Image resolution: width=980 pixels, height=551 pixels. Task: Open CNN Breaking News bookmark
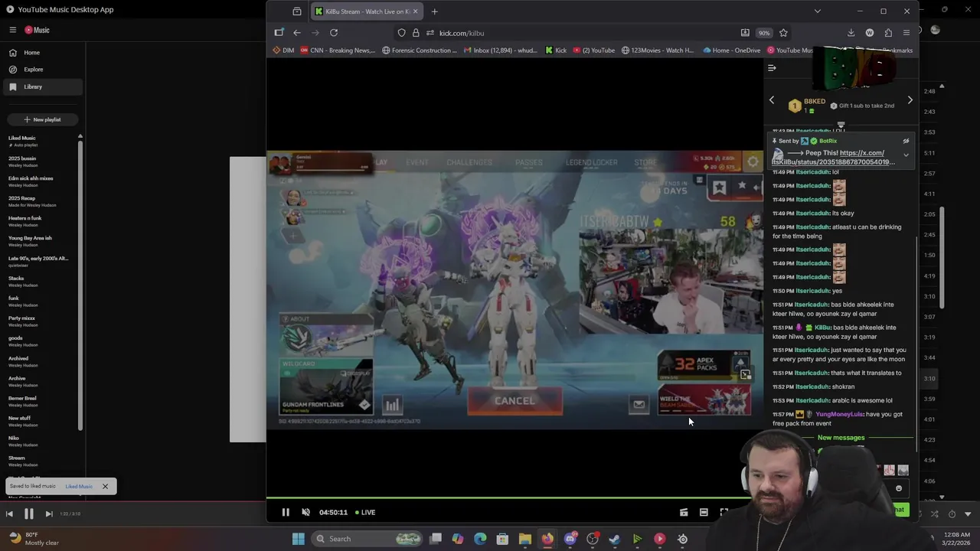(338, 51)
